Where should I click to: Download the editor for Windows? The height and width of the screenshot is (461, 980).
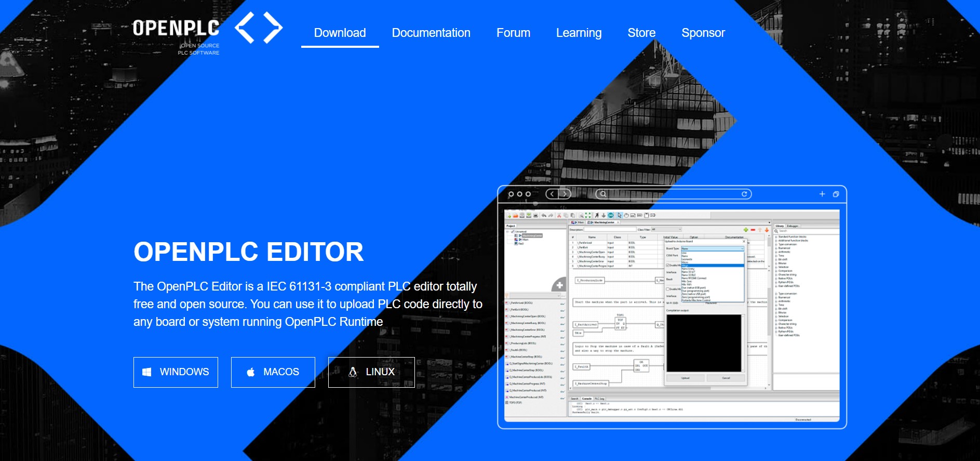click(x=176, y=372)
